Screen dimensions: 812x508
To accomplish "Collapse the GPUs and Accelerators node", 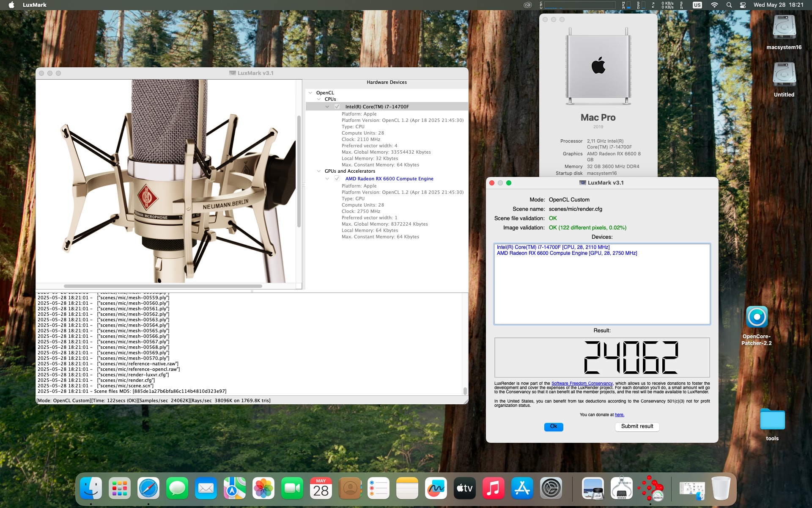I will pyautogui.click(x=319, y=171).
